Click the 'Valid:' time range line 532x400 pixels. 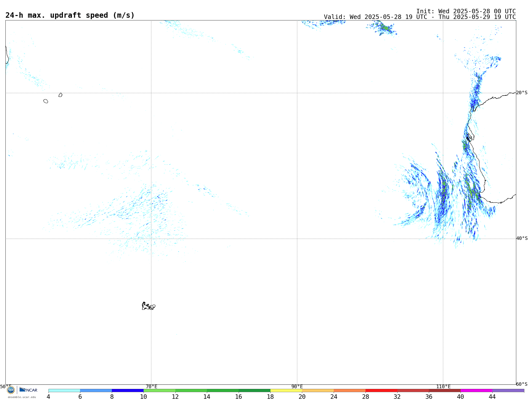point(420,17)
